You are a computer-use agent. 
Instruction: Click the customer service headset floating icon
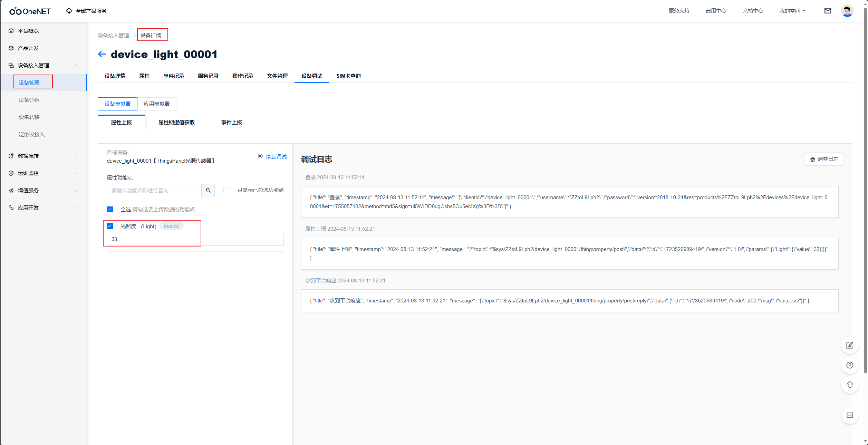pyautogui.click(x=850, y=385)
